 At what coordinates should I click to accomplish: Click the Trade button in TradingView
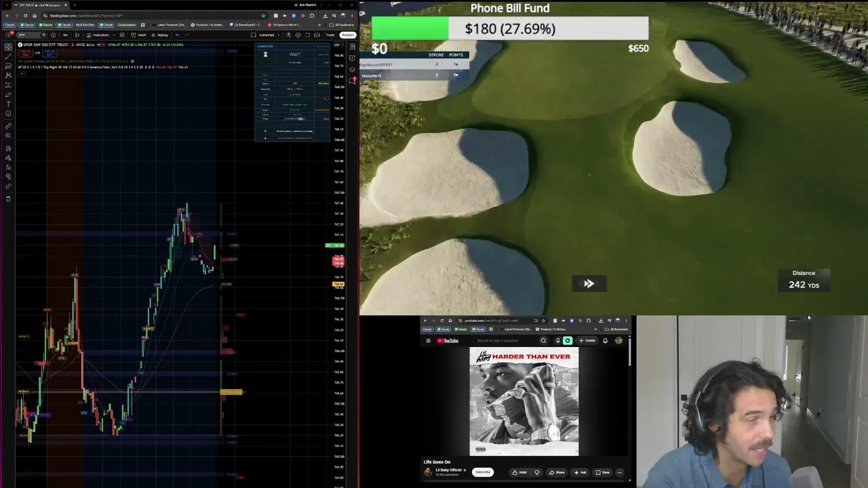click(x=330, y=35)
